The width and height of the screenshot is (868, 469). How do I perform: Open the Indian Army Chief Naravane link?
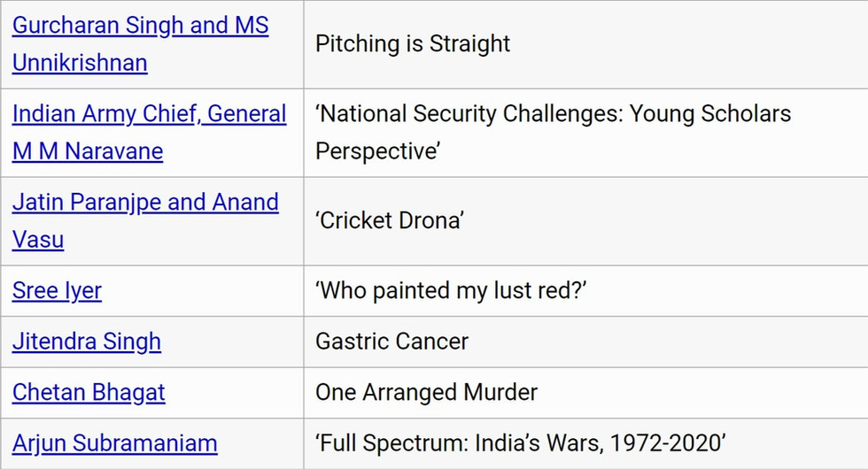pyautogui.click(x=149, y=114)
